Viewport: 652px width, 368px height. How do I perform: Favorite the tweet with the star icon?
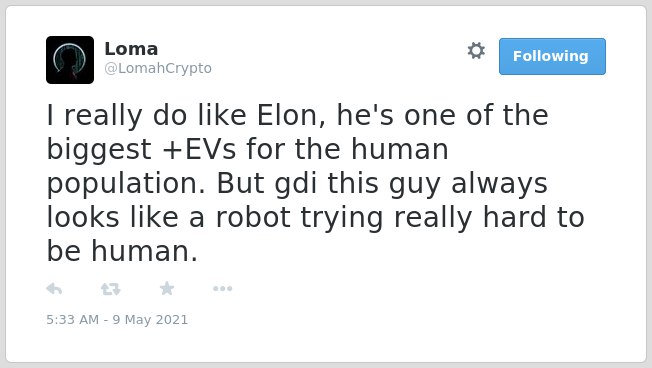167,288
